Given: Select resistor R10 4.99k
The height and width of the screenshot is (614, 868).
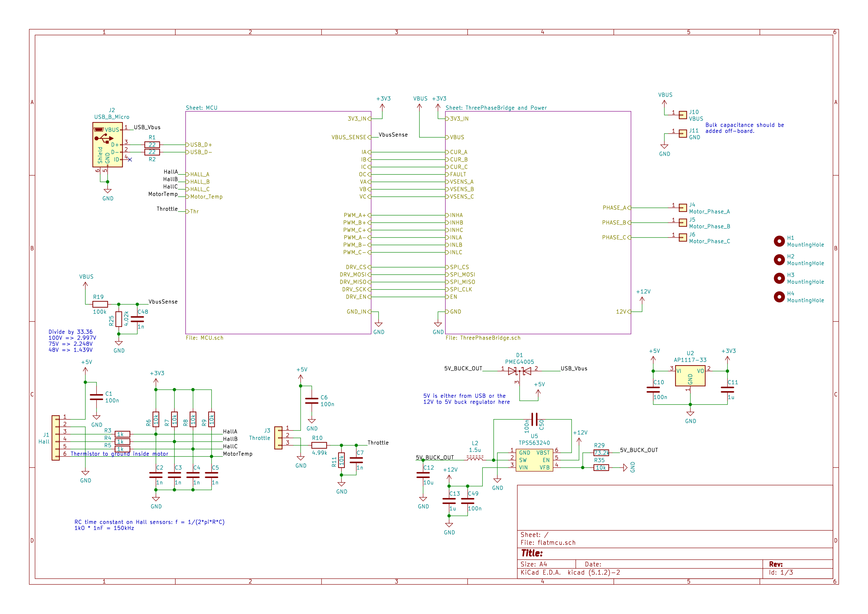Looking at the screenshot, I should [x=319, y=445].
